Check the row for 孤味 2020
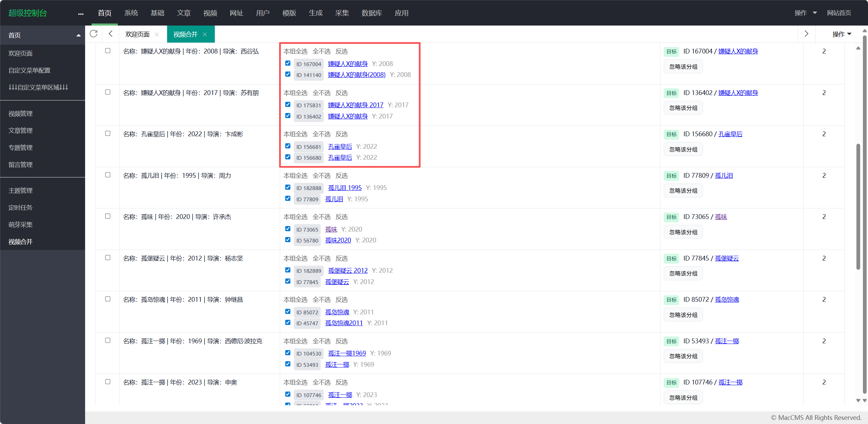This screenshot has width=868, height=424. [108, 216]
